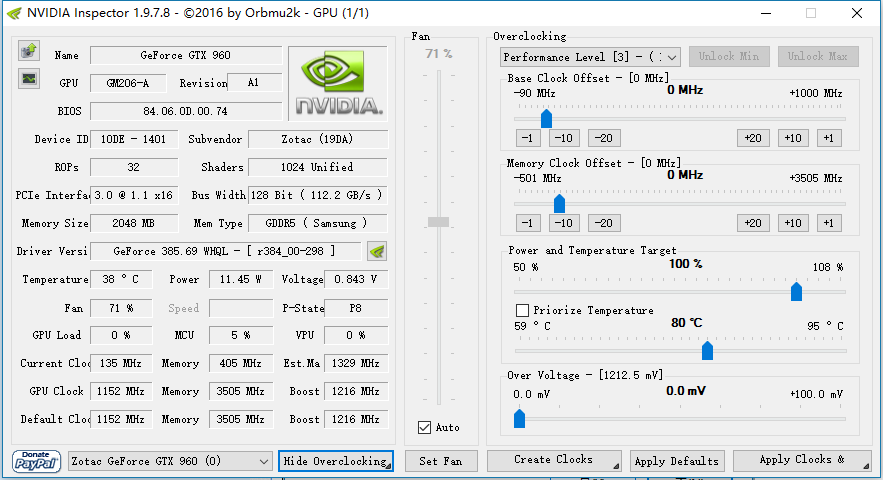Toggle the Auto fan checkbox

click(x=425, y=428)
